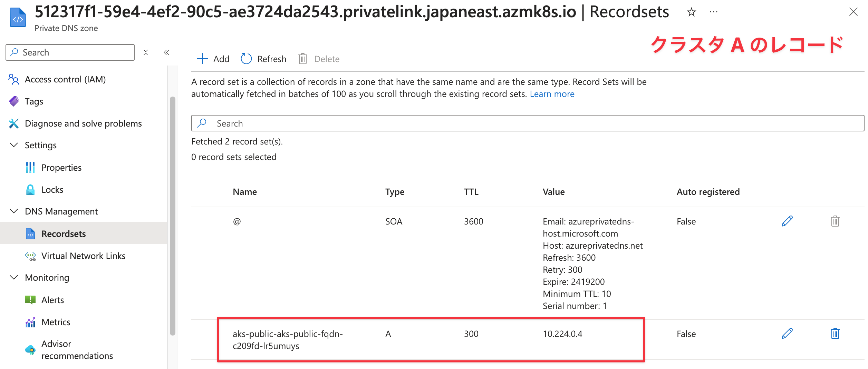
Task: Collapse the Monitoring section
Action: click(x=14, y=278)
